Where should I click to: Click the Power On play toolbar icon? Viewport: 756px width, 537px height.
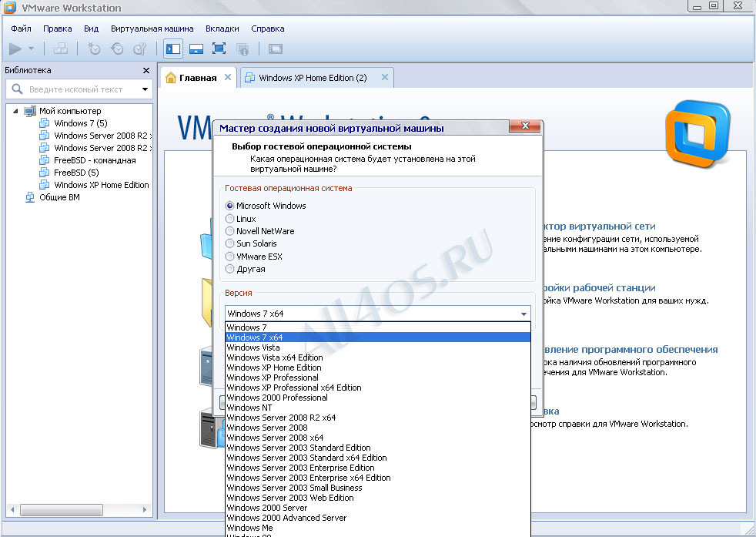(x=15, y=49)
